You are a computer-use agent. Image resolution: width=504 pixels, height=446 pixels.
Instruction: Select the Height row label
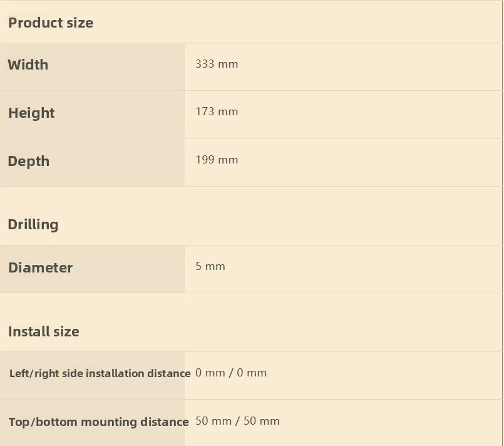click(x=31, y=113)
